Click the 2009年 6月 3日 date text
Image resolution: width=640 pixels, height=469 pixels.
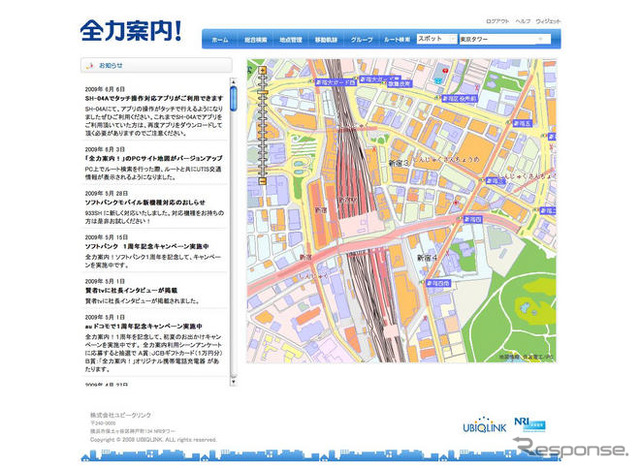pyautogui.click(x=105, y=149)
